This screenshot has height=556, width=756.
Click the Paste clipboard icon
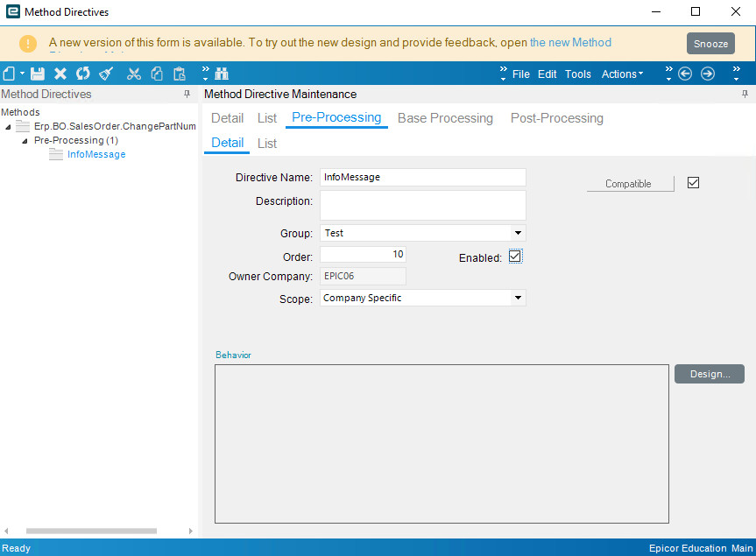180,74
